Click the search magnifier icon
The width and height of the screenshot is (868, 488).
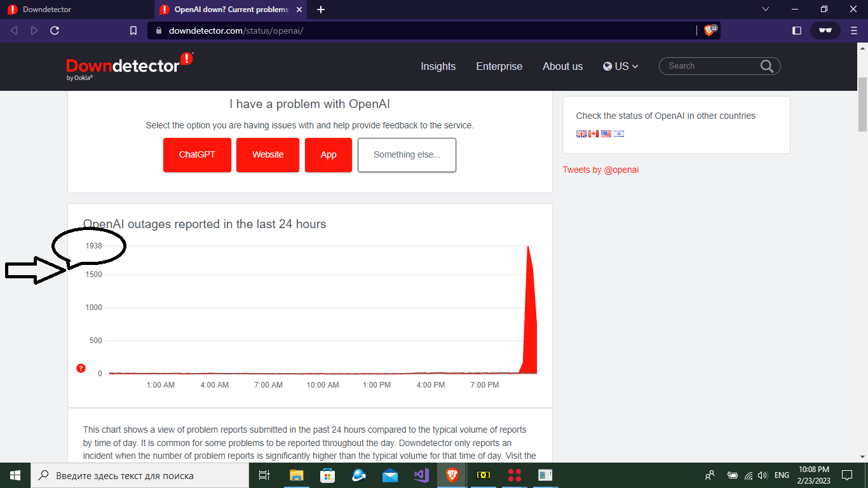click(x=767, y=66)
